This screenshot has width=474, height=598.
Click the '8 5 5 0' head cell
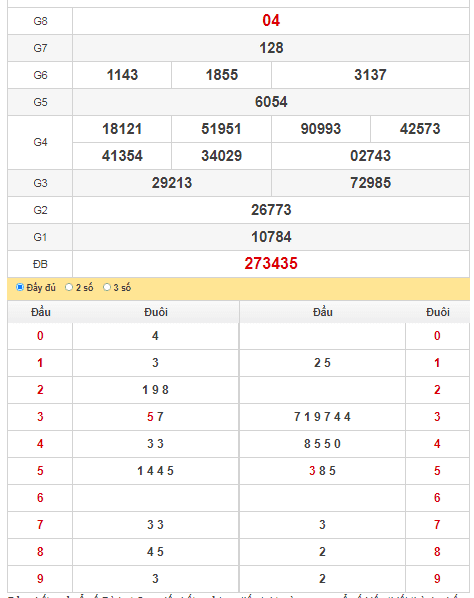(x=322, y=444)
